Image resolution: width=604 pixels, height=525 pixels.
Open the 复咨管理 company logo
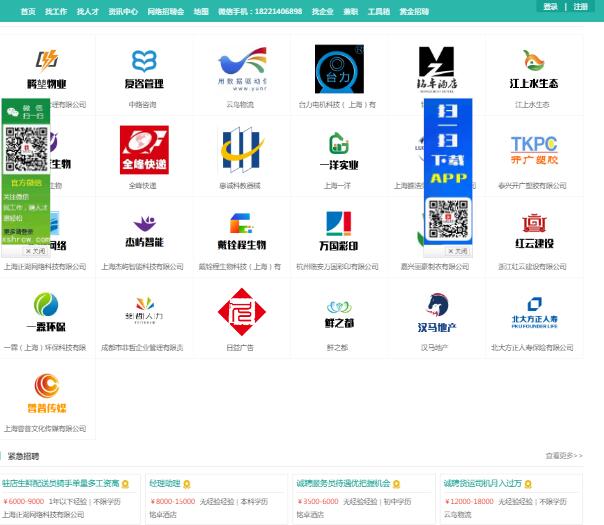tap(144, 69)
